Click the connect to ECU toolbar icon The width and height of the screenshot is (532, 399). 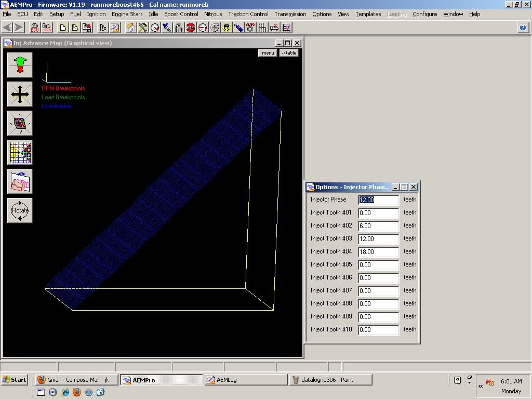(x=35, y=28)
